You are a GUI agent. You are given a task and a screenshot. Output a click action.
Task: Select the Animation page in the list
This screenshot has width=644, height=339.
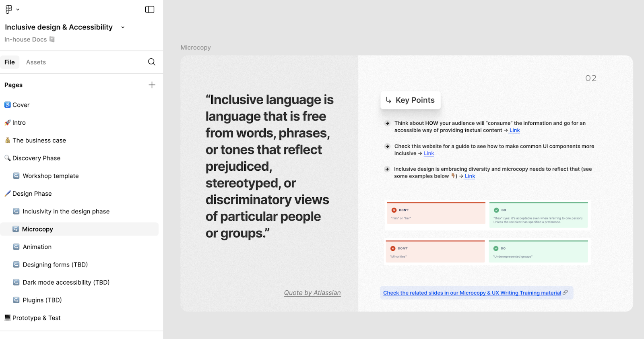coord(37,247)
